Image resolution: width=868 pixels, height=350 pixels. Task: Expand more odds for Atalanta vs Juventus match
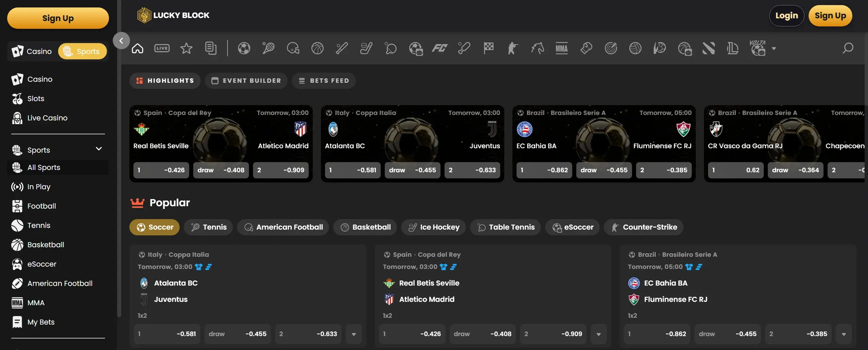pyautogui.click(x=353, y=334)
